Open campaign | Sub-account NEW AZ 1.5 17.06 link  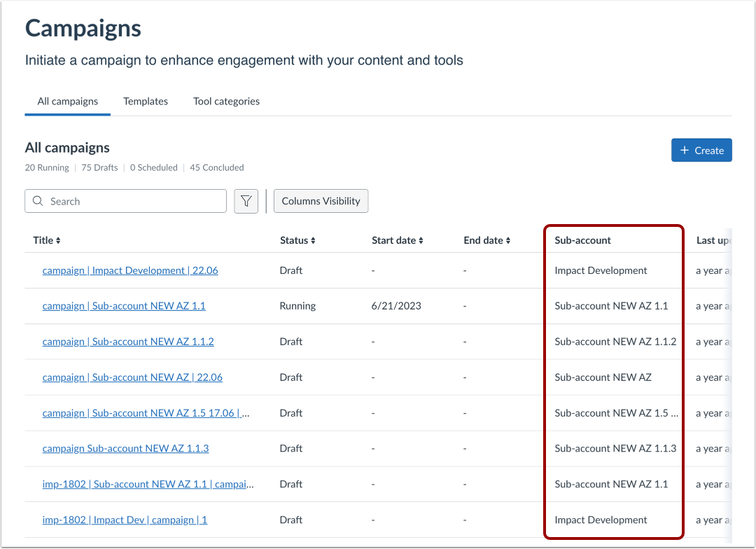(x=146, y=413)
